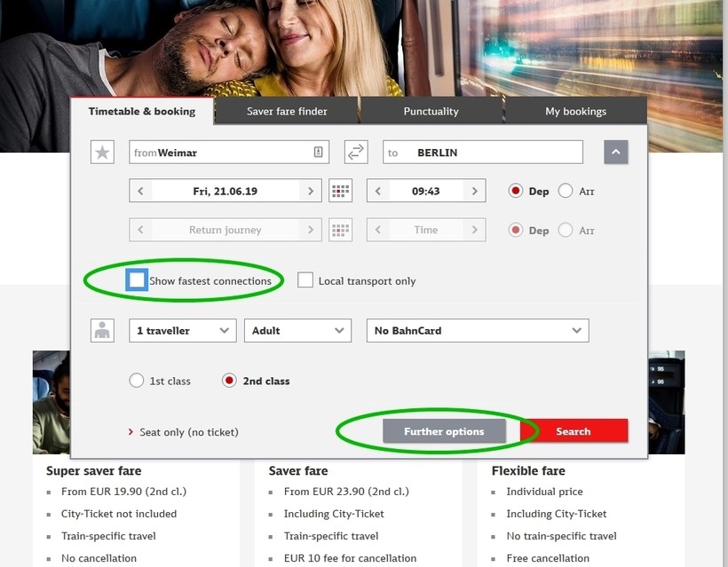
Task: Click the favorites star icon
Action: (x=103, y=153)
